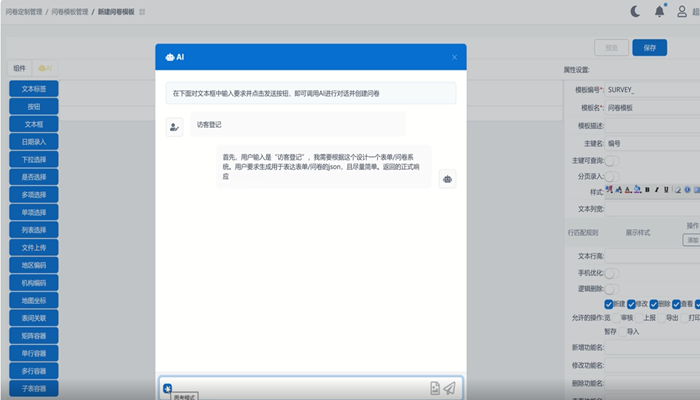Add a 列表选择 component

[34, 230]
